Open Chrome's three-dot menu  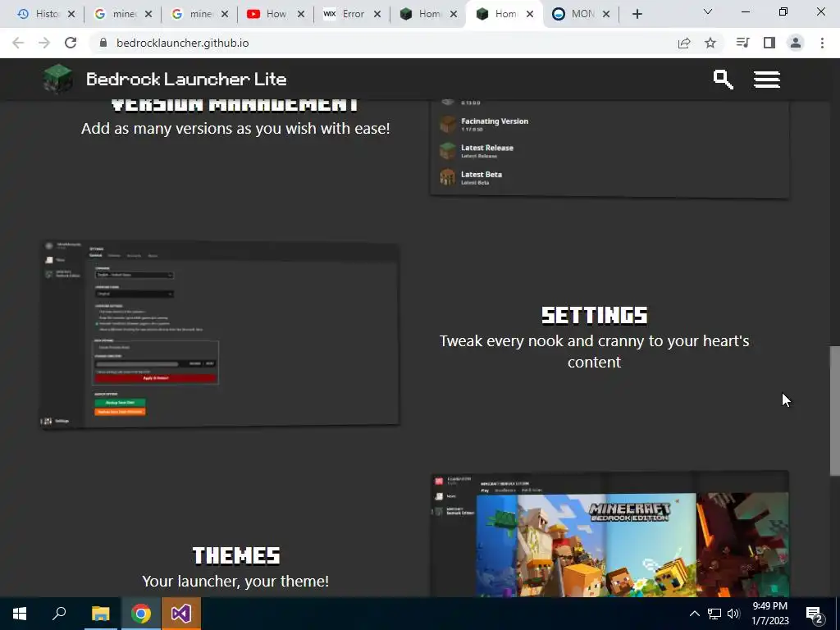click(x=822, y=43)
